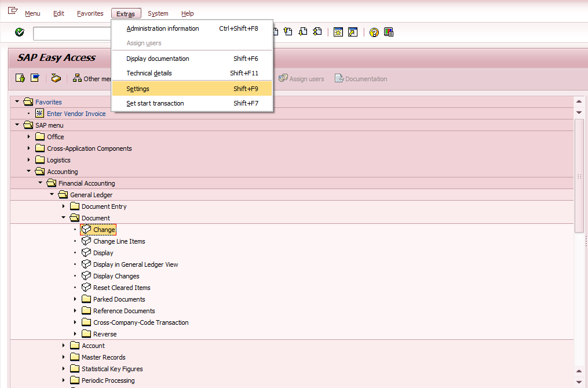Expand the Periodic Processing node
The height and width of the screenshot is (388, 588).
(x=63, y=380)
